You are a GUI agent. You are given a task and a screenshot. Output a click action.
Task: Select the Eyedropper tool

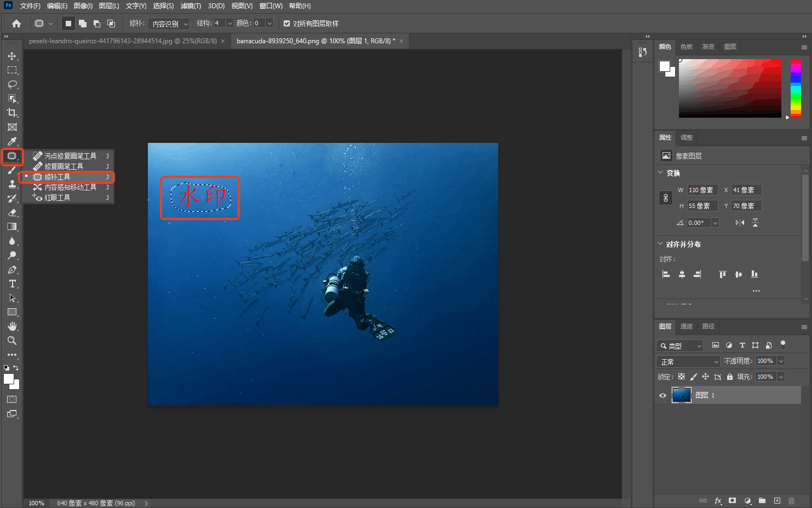coord(12,141)
